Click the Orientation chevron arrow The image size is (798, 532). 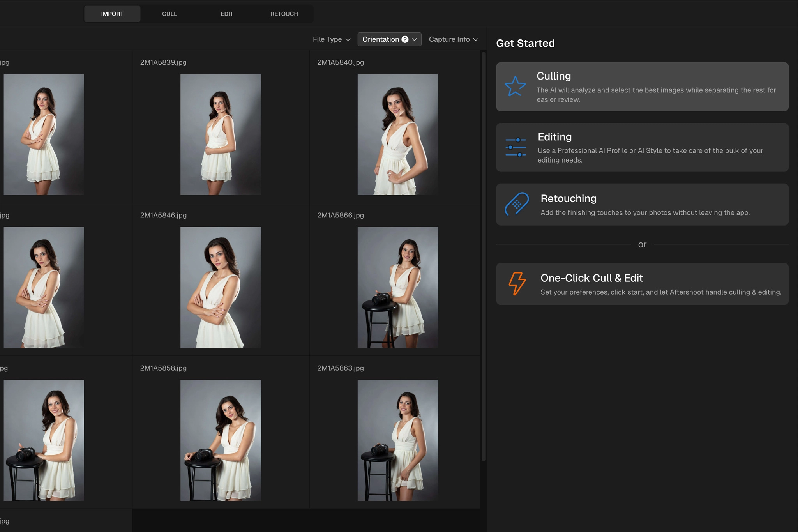(414, 40)
